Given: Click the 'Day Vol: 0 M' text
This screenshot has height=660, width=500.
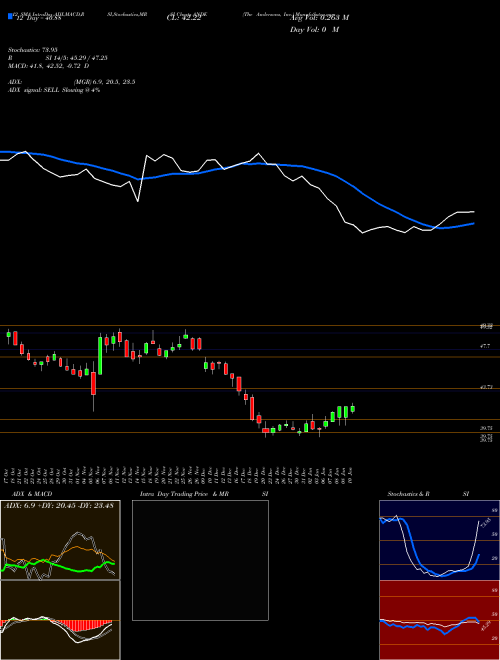Looking at the screenshot, I should coord(314,30).
